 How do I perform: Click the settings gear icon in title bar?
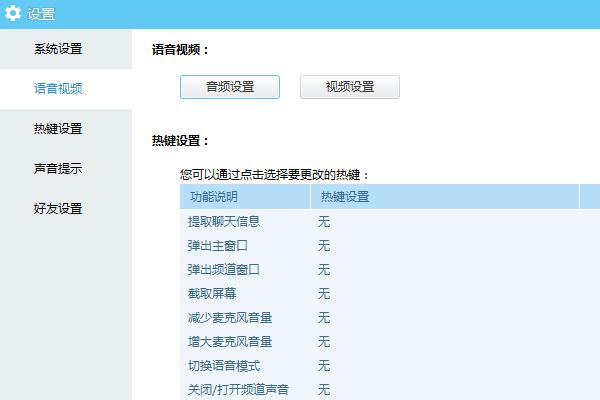pos(13,13)
